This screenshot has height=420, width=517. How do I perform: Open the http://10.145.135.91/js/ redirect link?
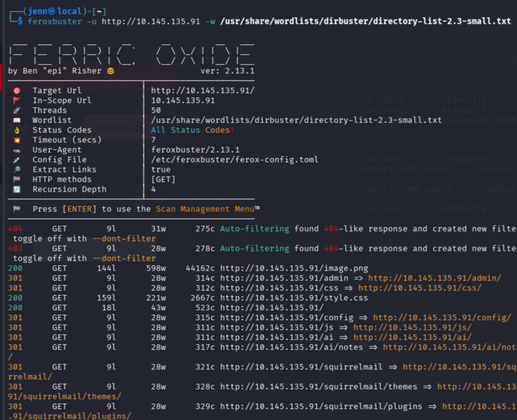(x=412, y=327)
